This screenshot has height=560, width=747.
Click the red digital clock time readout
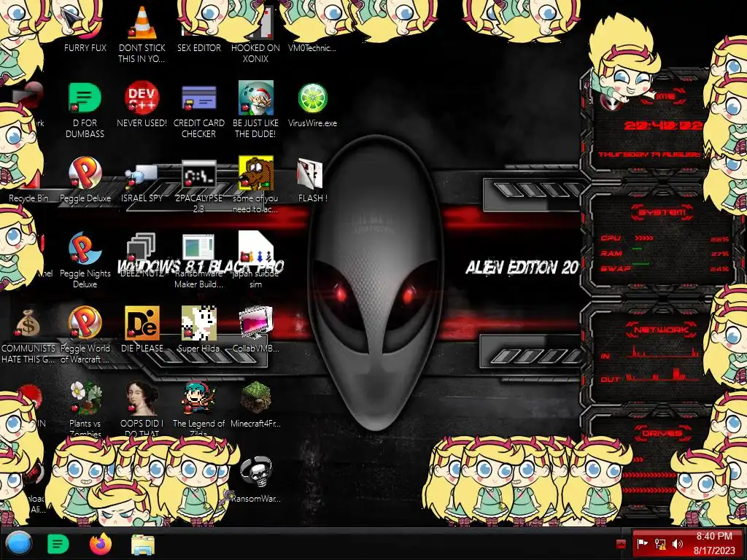663,125
